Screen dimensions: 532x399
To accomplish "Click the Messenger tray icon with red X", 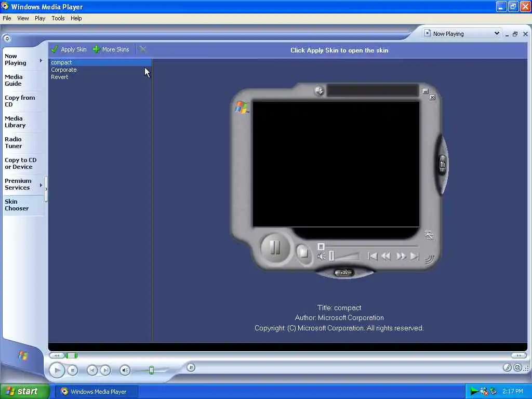I will pyautogui.click(x=484, y=392).
